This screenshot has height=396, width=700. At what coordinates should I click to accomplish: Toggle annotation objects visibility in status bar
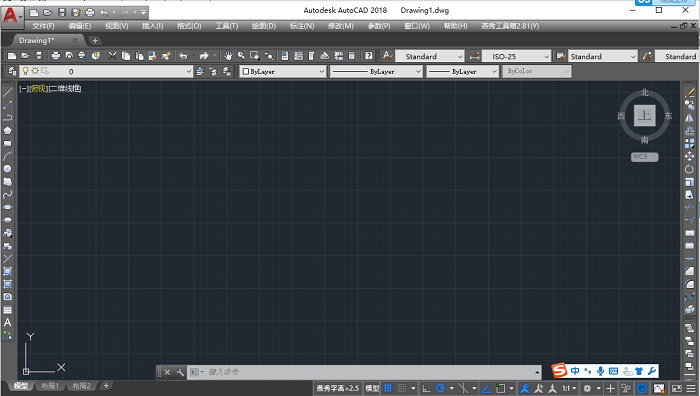(525, 388)
